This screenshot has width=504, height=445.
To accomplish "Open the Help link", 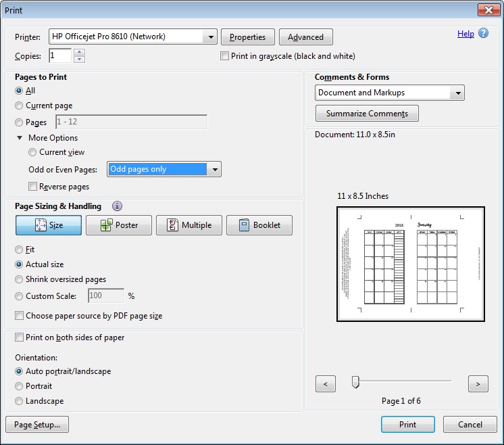I will 465,34.
